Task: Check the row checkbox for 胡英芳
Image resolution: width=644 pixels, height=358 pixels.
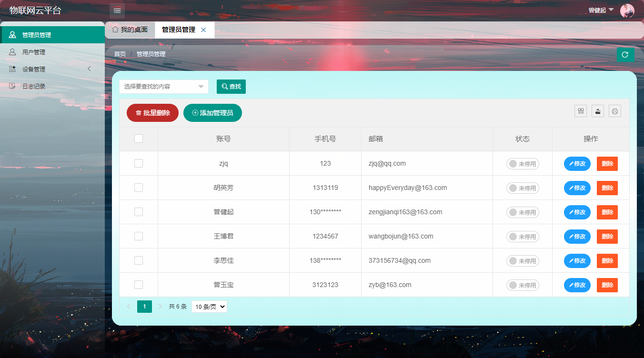Action: pos(139,188)
